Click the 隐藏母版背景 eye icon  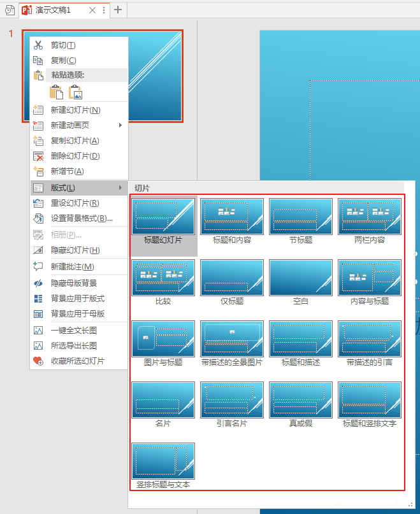[38, 283]
